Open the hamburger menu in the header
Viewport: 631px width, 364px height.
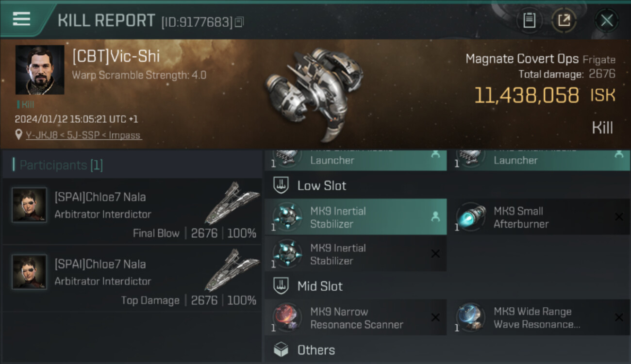tap(22, 19)
